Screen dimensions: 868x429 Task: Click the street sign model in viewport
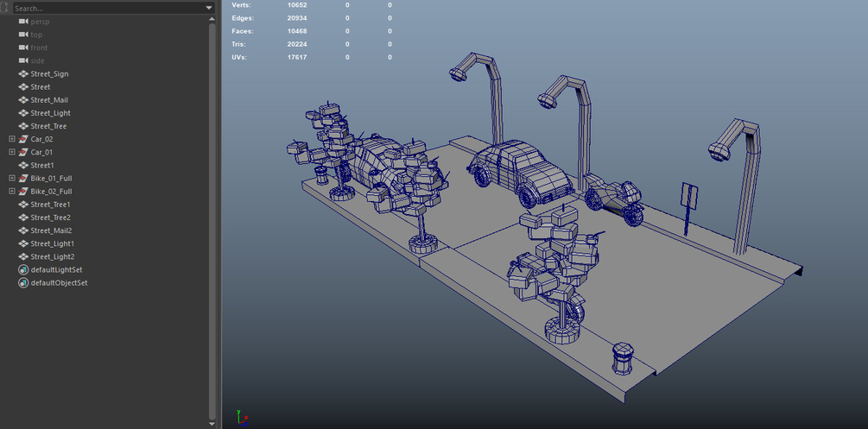[x=688, y=209]
